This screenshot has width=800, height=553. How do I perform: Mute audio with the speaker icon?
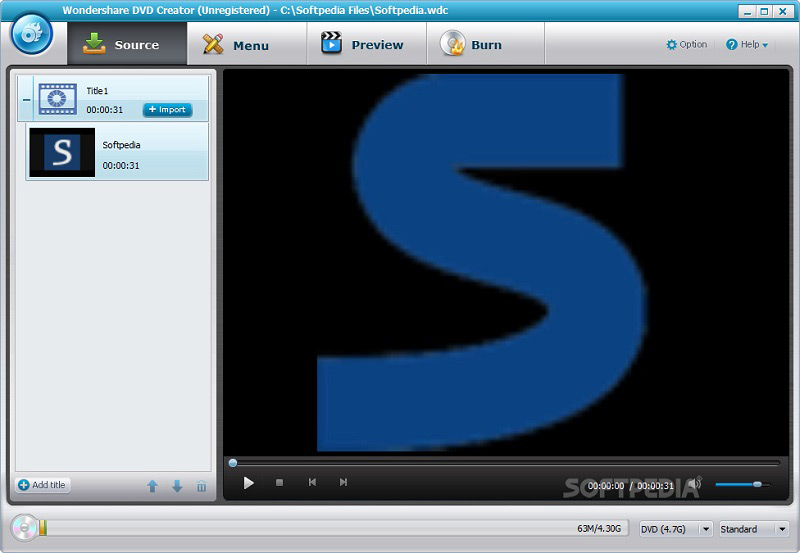coord(695,484)
